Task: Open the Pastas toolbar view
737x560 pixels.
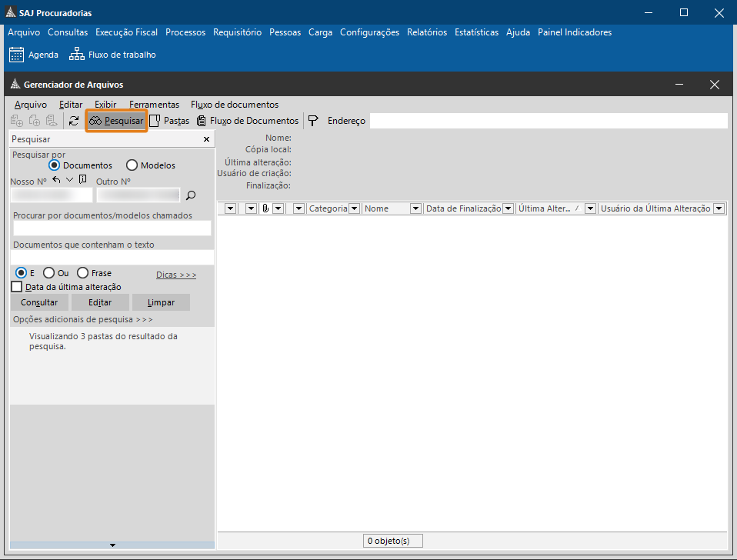Action: click(x=169, y=121)
